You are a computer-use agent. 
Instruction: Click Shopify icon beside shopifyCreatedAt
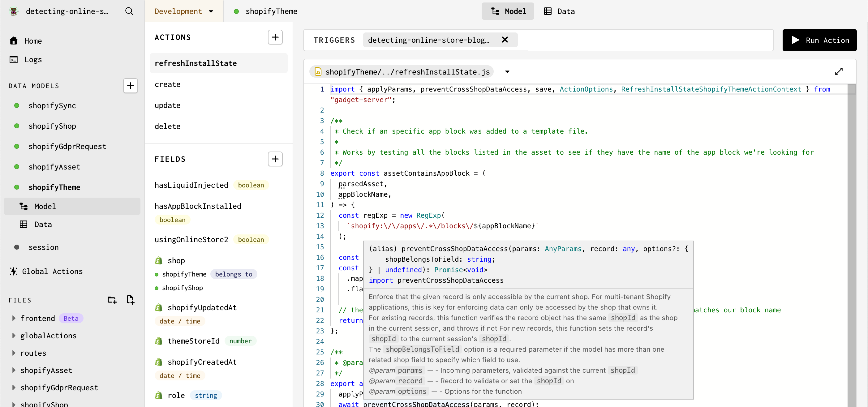(159, 362)
